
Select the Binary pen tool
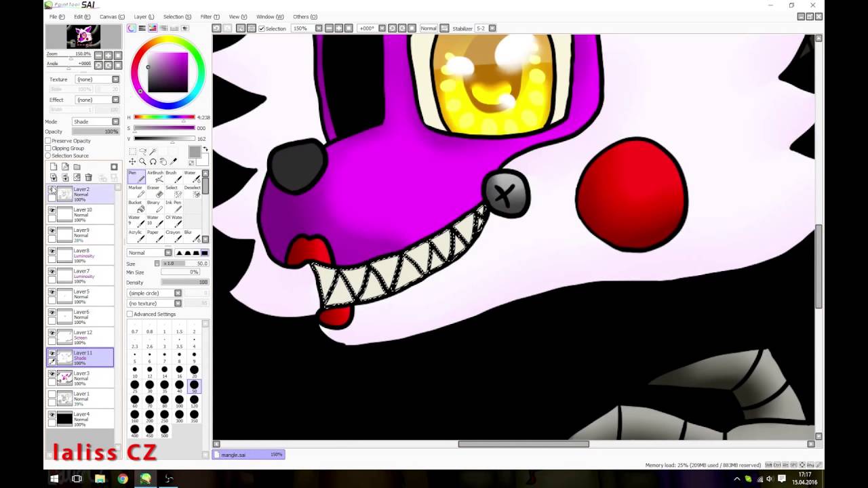click(x=155, y=206)
